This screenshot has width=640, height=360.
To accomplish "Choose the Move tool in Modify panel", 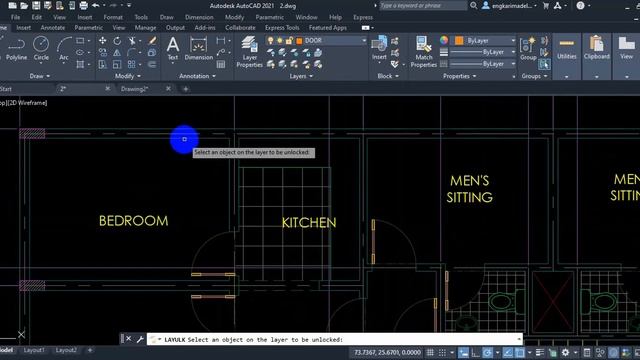I will click(x=102, y=40).
